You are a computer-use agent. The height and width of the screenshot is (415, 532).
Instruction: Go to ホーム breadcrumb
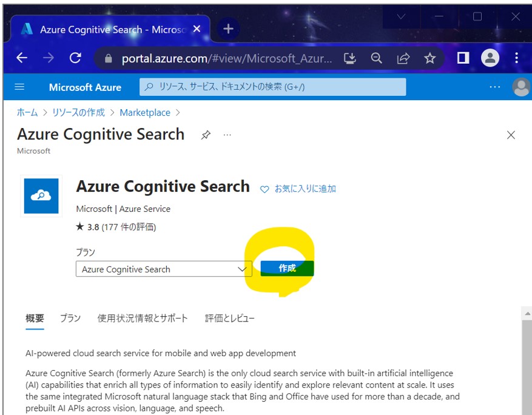click(27, 112)
